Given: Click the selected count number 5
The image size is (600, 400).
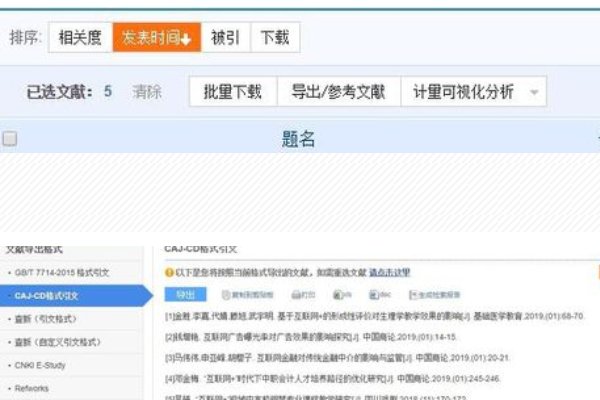Looking at the screenshot, I should click(x=108, y=91).
